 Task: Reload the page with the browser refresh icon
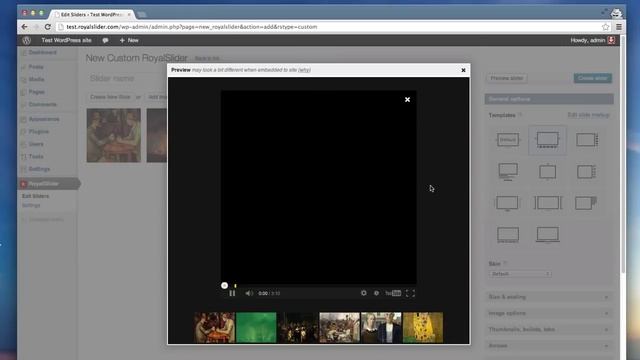[47, 27]
